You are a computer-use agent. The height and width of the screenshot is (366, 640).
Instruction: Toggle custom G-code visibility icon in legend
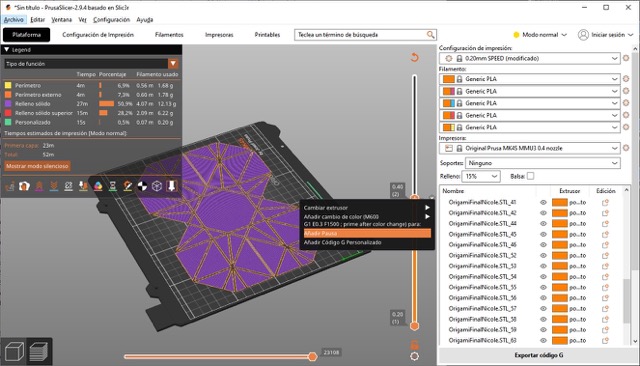pos(127,186)
